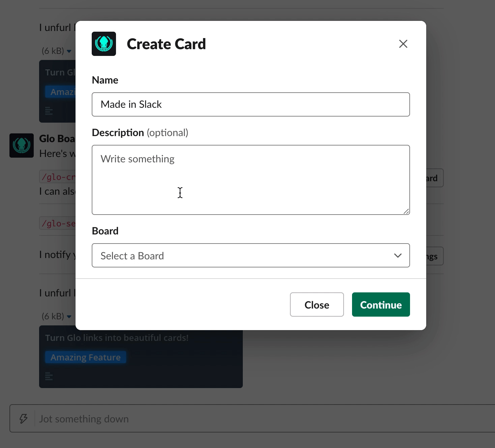495x448 pixels.
Task: Click the Close button
Action: (x=317, y=305)
